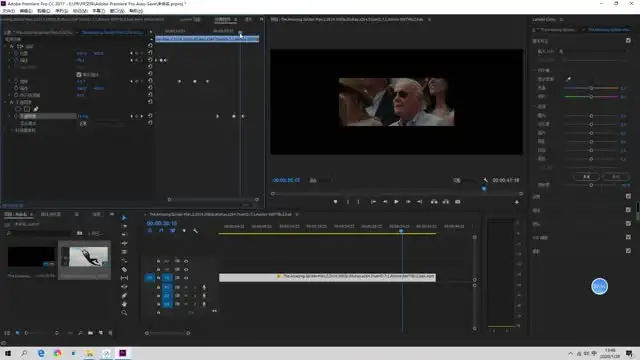Toggle Curves section checkbox in Lumetri
This screenshot has width=640, height=360.
628,210
